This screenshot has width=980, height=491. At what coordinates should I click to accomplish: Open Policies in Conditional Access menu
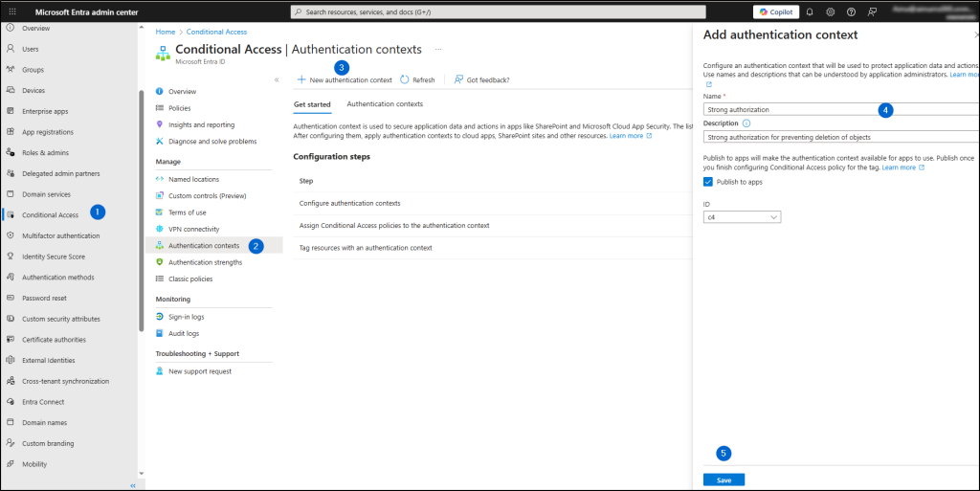[x=179, y=108]
